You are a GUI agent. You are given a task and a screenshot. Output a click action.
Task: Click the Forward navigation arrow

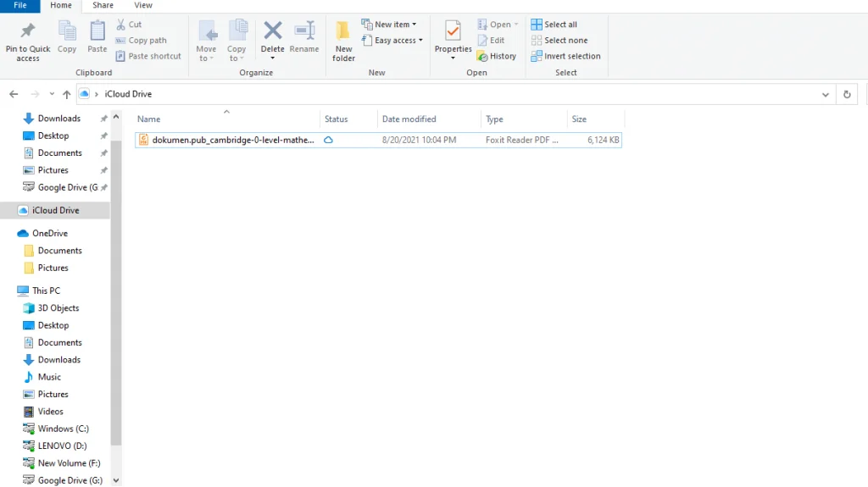tap(35, 94)
